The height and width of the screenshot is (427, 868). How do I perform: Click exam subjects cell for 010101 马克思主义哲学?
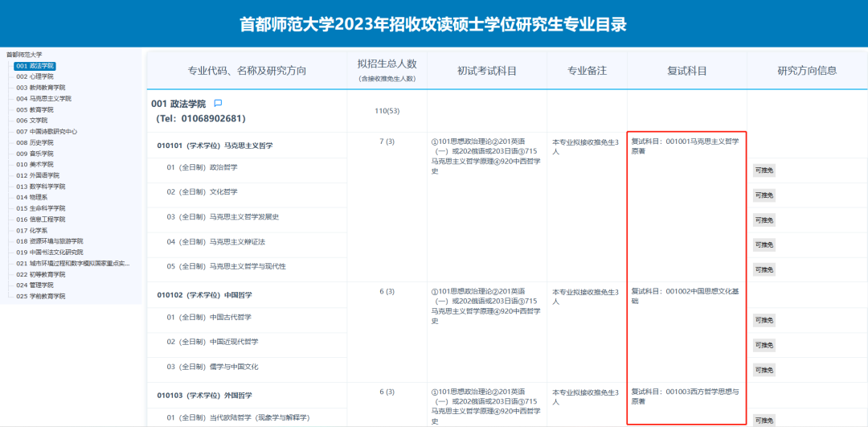(x=486, y=156)
